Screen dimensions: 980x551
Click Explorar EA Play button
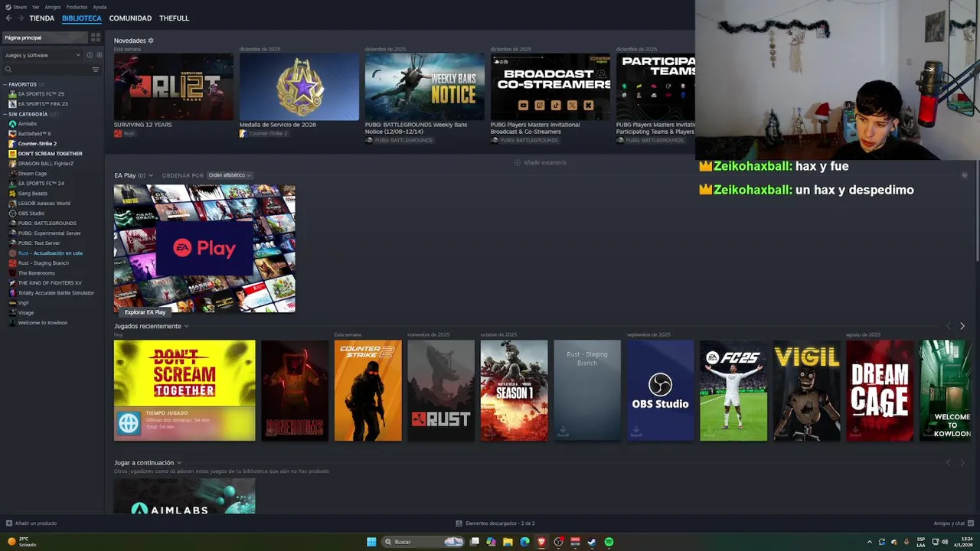click(145, 312)
